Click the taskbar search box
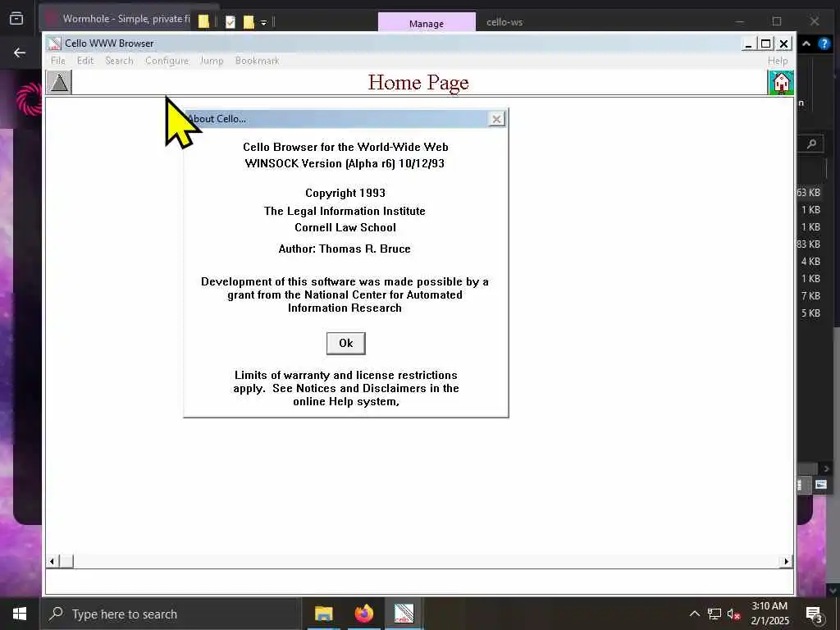 click(171, 614)
